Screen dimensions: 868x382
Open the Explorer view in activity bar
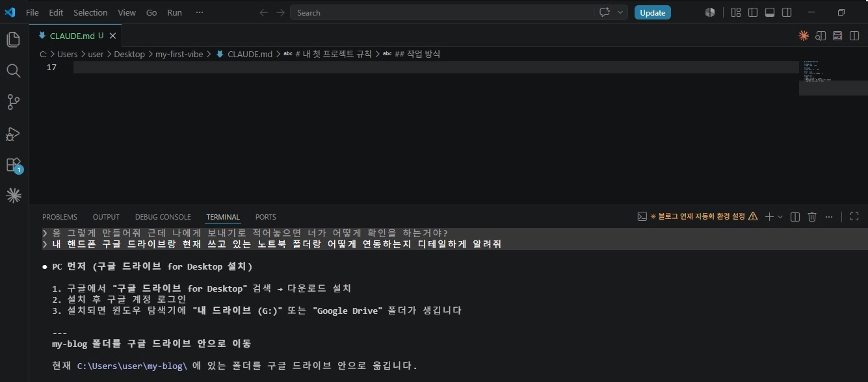(13, 40)
